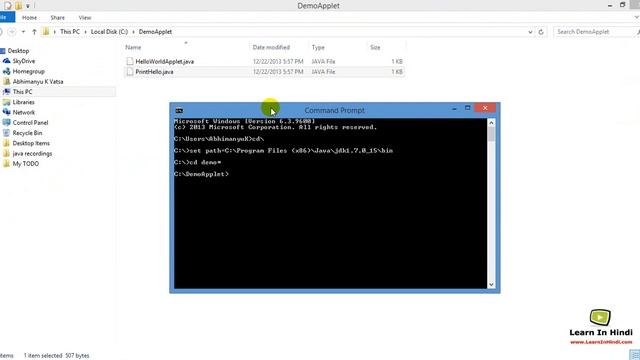Select This PC in address breadcrumb

click(x=70, y=31)
